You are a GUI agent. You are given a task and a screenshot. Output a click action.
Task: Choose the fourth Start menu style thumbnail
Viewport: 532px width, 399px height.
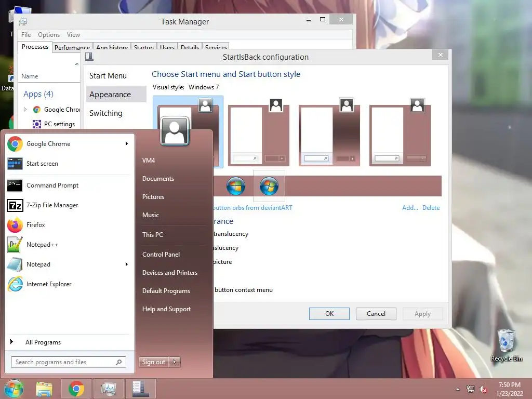(x=400, y=132)
